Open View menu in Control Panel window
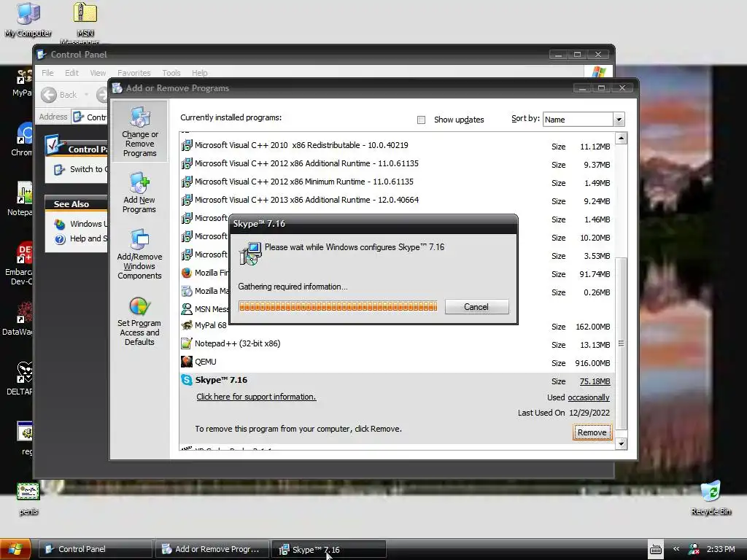Screen dimensions: 747x560 [98, 73]
